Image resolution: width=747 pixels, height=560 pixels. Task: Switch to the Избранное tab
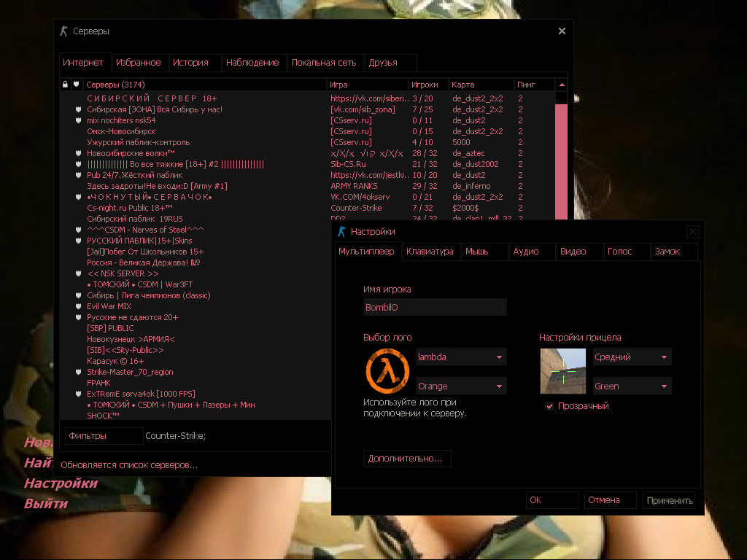139,63
